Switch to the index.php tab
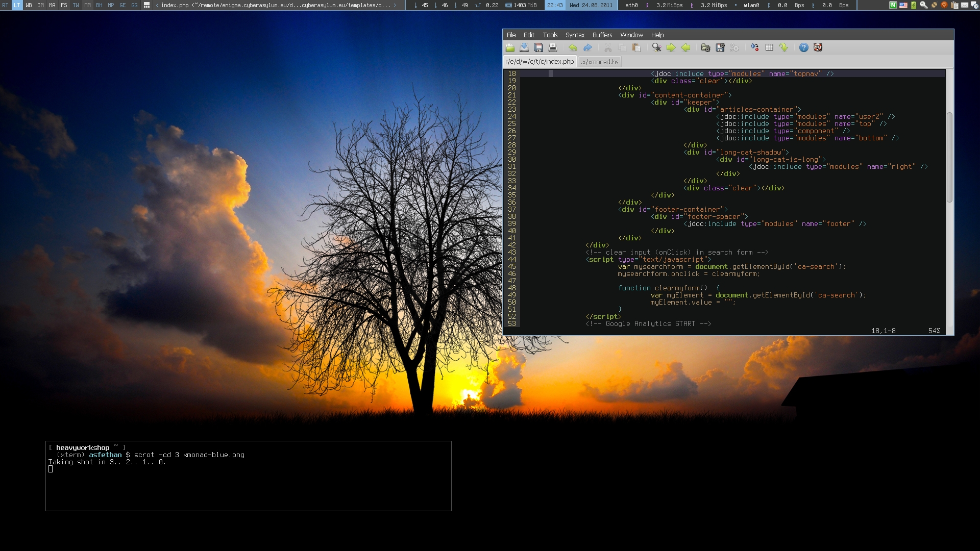Screen dimensions: 980x551 [x=540, y=61]
